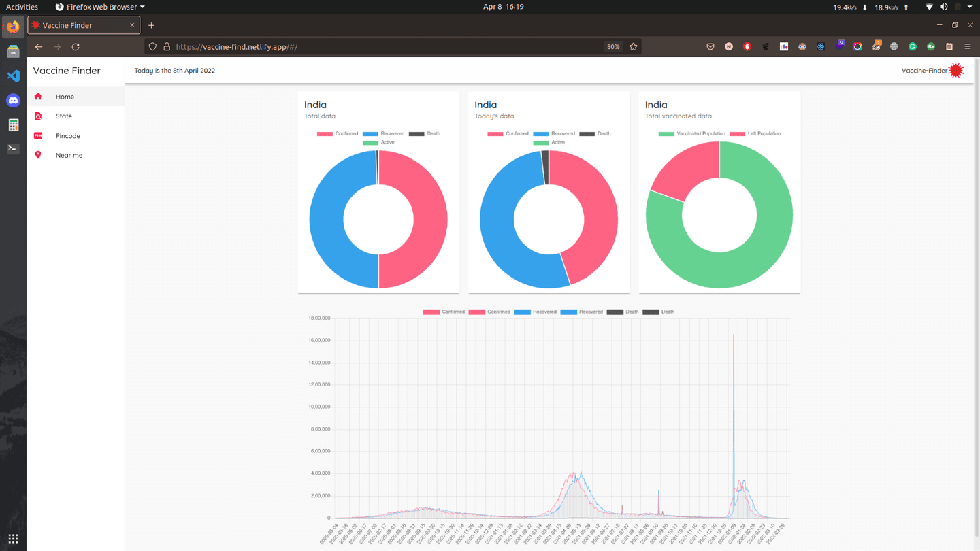The width and height of the screenshot is (980, 551).
Task: Launch Visual Studio Code from the dock
Action: 13,76
